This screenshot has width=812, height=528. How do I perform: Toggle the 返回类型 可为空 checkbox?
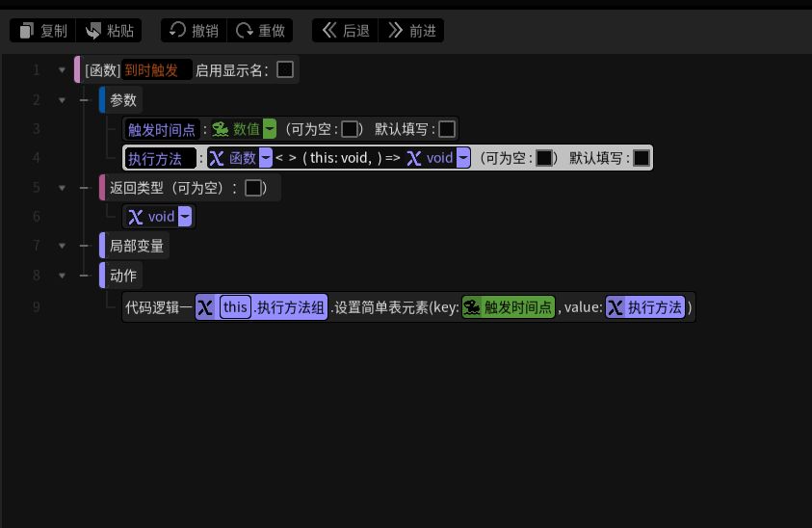tap(253, 188)
